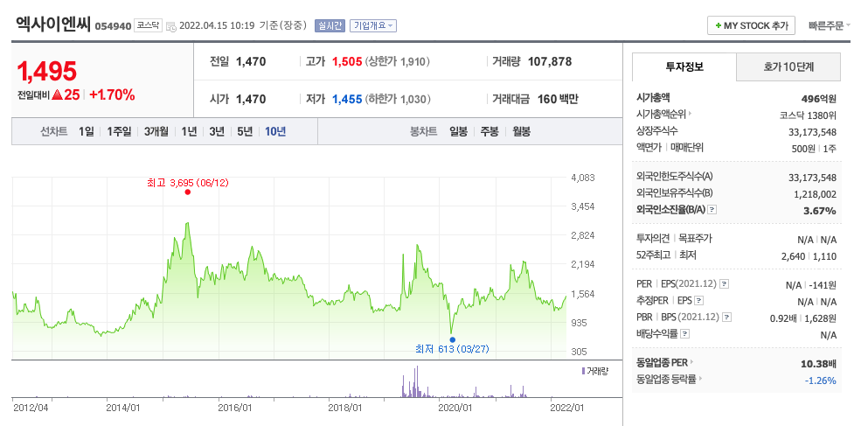Open the 동일업종 PER link

[x=662, y=363]
